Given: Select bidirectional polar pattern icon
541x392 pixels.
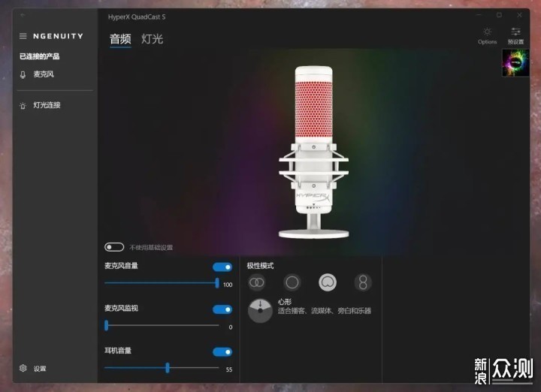Looking at the screenshot, I should tap(363, 282).
